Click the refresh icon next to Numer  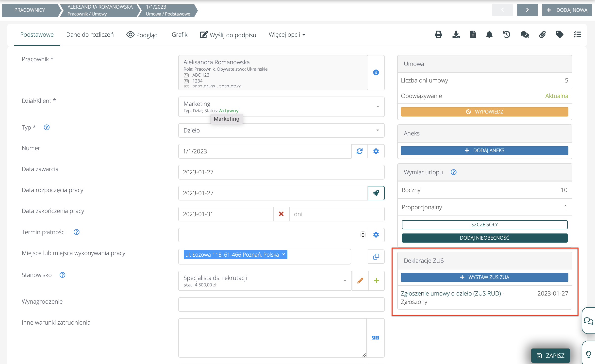pos(359,151)
